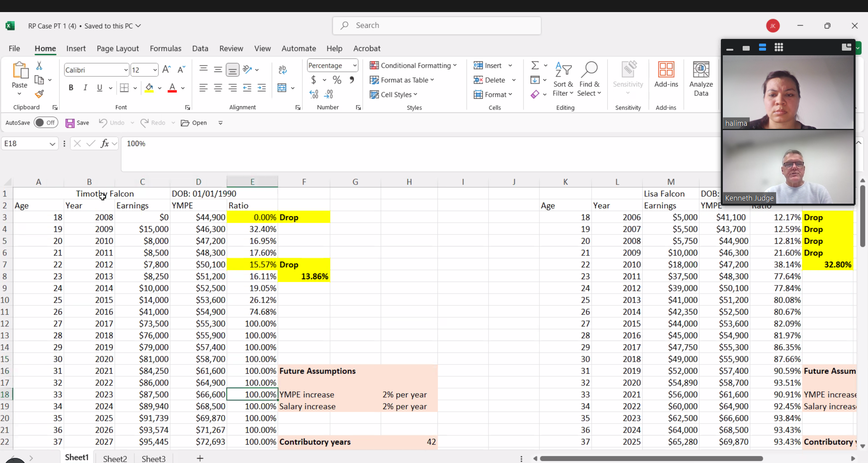Click the Wrap Text icon
868x463 pixels.
click(x=283, y=70)
